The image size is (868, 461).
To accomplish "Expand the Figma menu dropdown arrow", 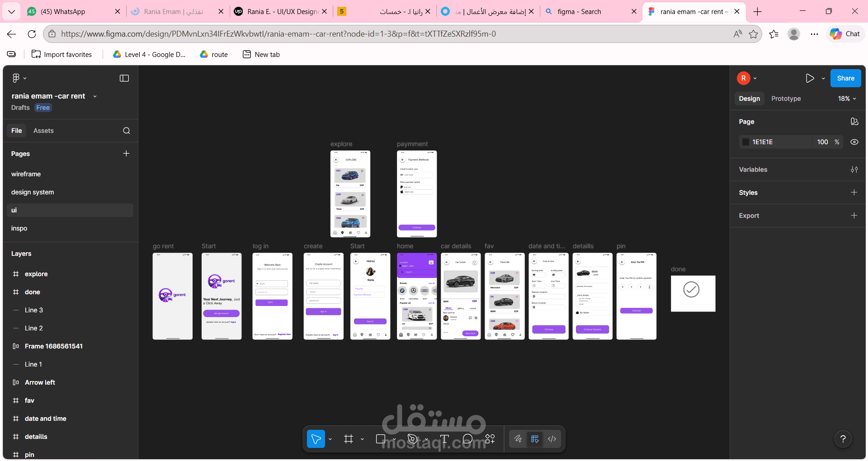I will point(25,78).
